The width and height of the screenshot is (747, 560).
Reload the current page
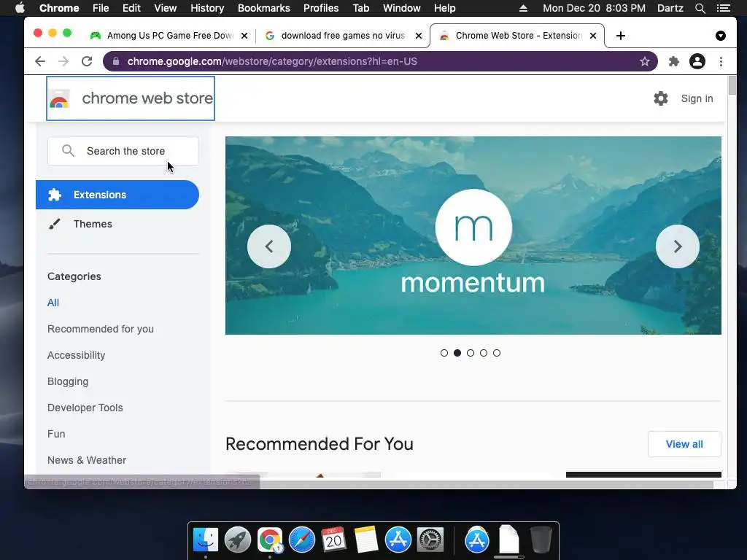click(87, 61)
